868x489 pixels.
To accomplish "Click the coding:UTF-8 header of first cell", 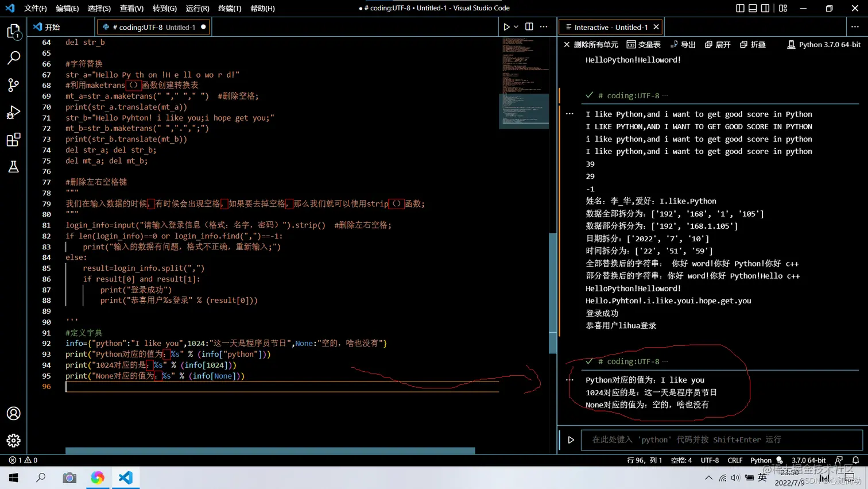I will pos(629,95).
